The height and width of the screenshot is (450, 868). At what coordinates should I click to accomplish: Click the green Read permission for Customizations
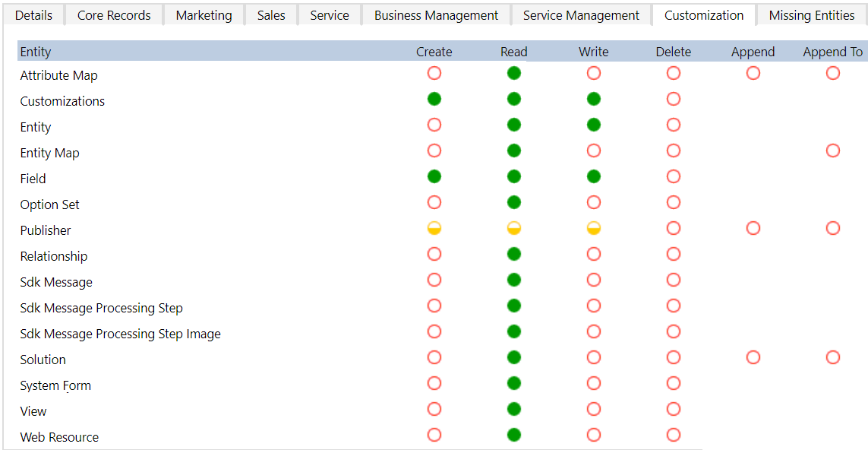(513, 99)
